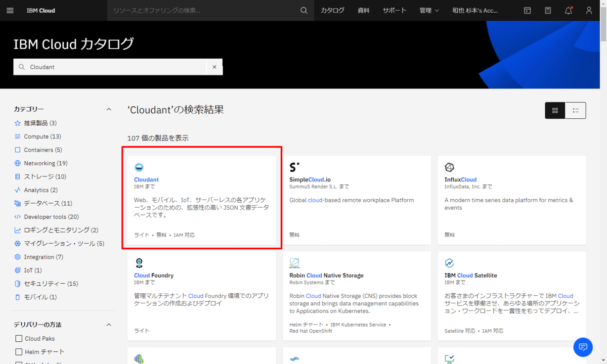The width and height of the screenshot is (607, 364).
Task: Collapse the カテゴリー section
Action: (x=108, y=109)
